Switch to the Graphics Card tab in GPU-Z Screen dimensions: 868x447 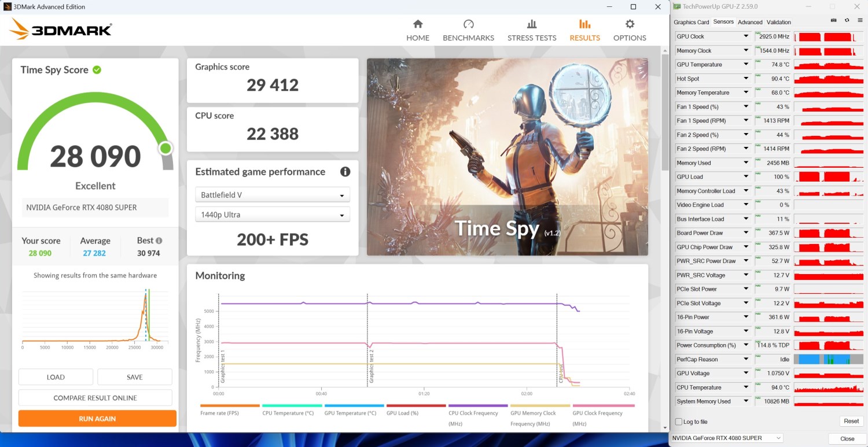691,22
